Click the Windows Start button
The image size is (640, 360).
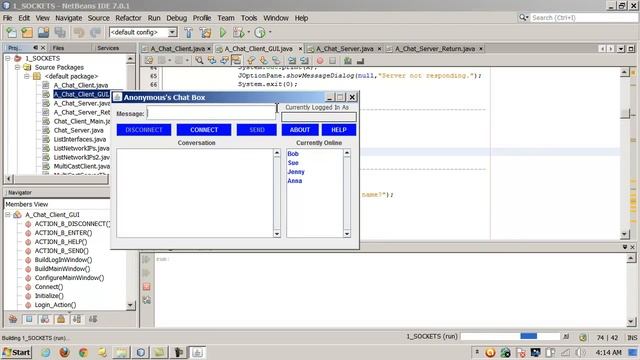pos(17,352)
